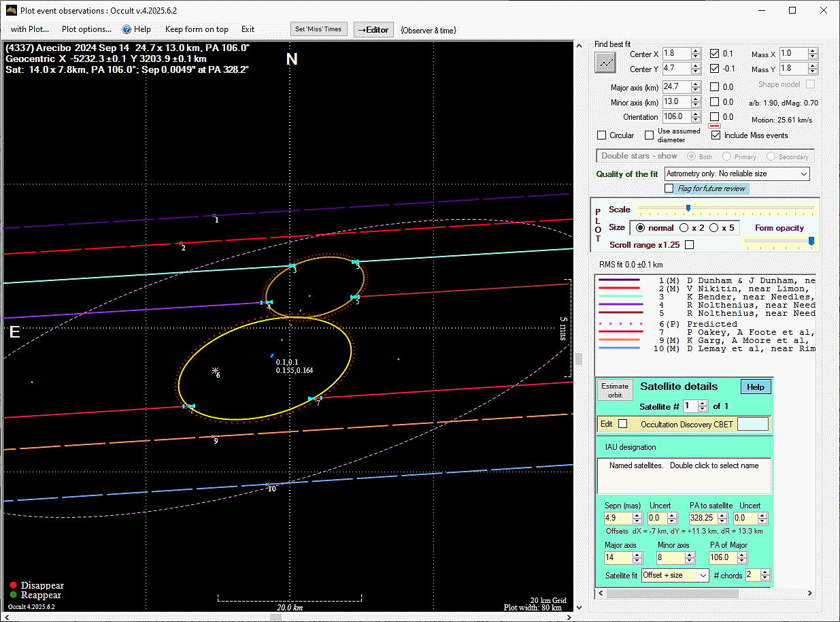Open the Quality of the fit dropdown
The height and width of the screenshot is (622, 840).
click(737, 174)
